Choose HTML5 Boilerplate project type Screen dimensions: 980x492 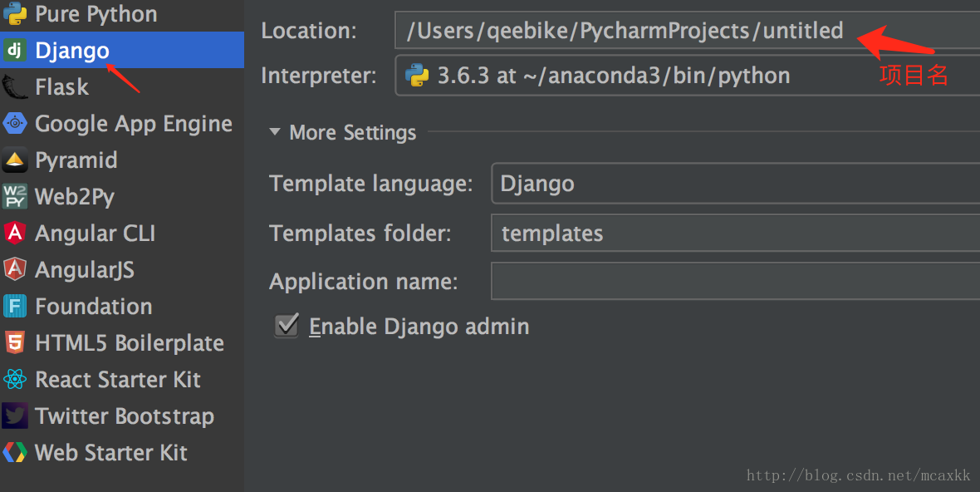[130, 343]
